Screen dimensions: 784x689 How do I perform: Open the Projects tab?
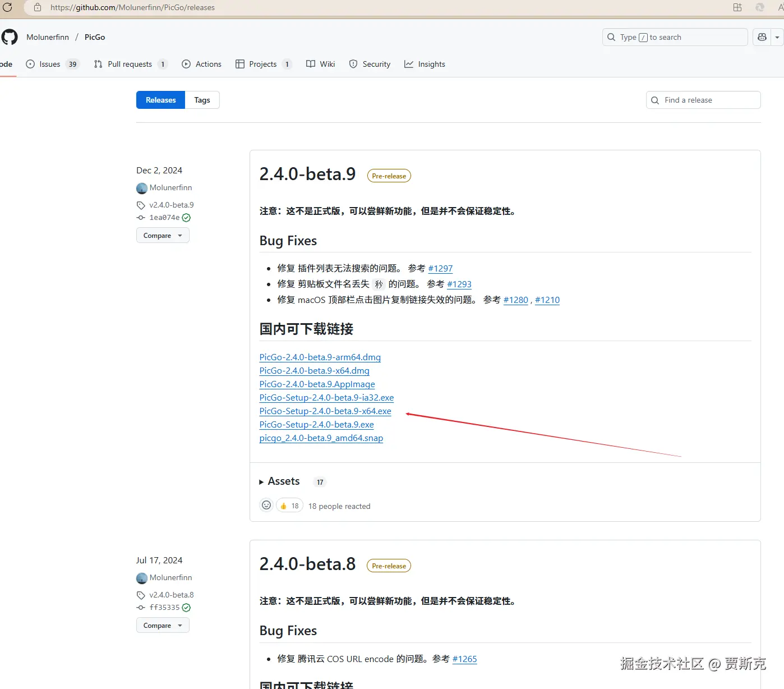(264, 64)
